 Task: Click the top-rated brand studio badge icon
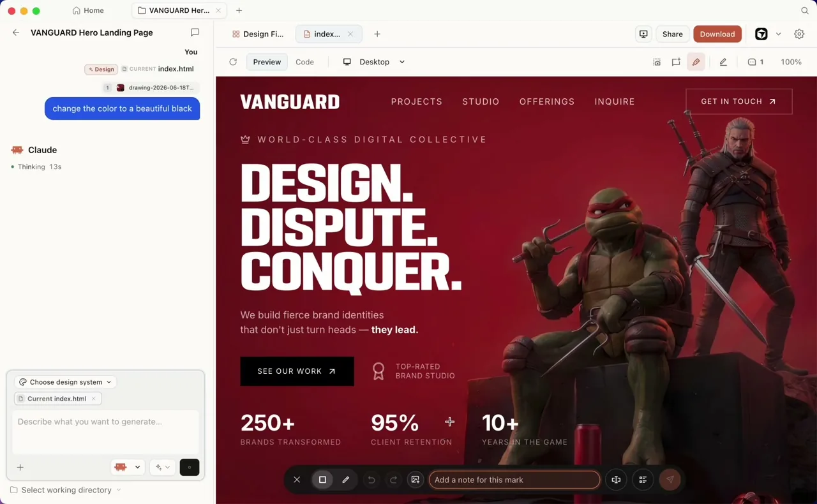click(x=379, y=371)
